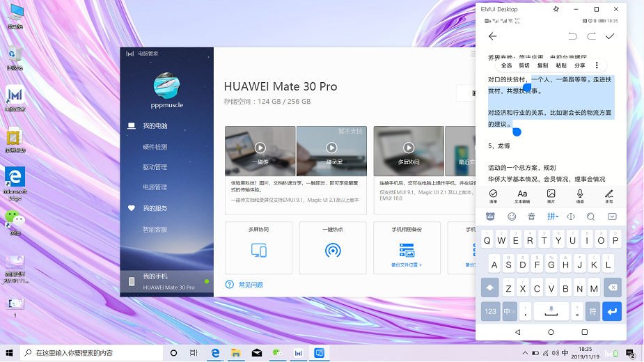The width and height of the screenshot is (644, 362).
Task: Insert a picture using the 图片 icon
Action: [551, 196]
